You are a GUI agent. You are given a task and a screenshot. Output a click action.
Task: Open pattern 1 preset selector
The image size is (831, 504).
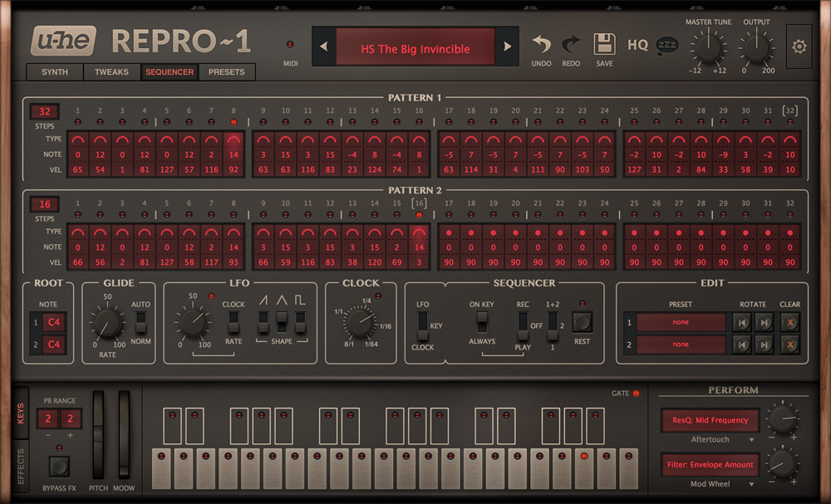pos(681,322)
